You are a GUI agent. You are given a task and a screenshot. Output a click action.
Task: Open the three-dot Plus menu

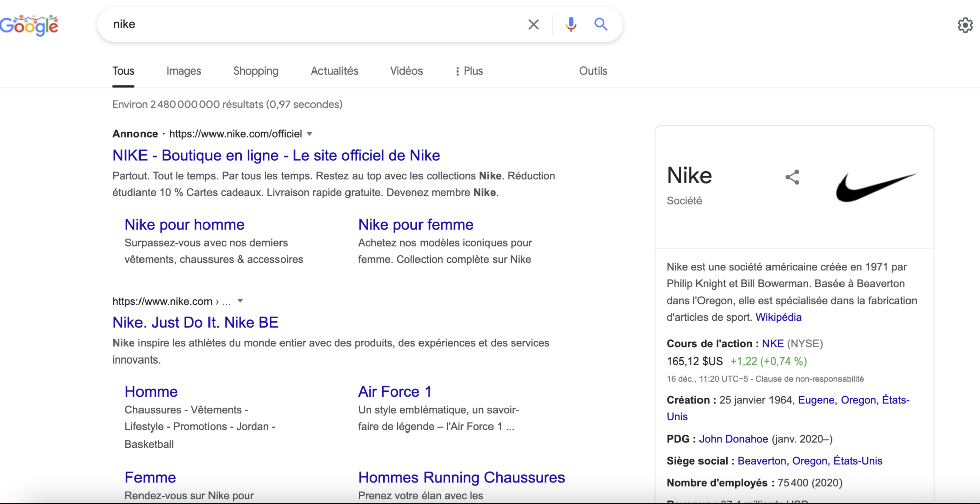click(469, 71)
